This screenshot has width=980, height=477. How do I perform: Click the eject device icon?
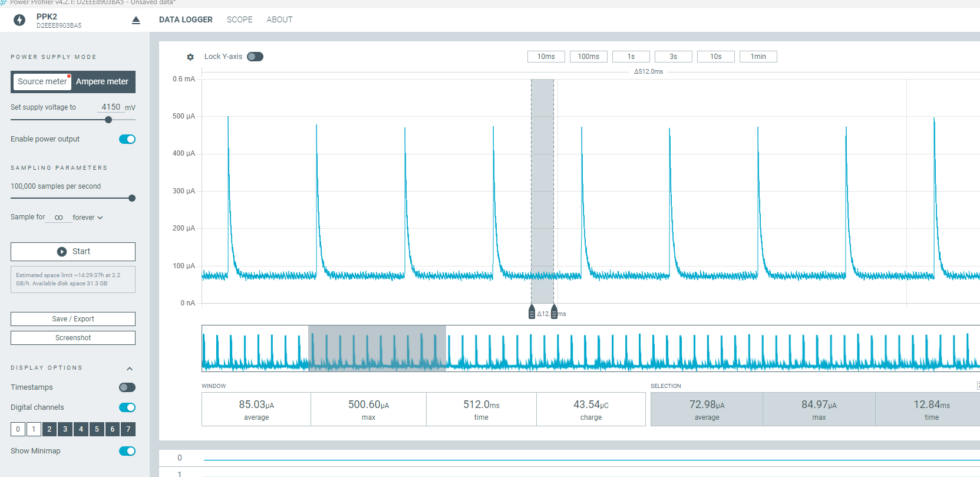point(136,21)
